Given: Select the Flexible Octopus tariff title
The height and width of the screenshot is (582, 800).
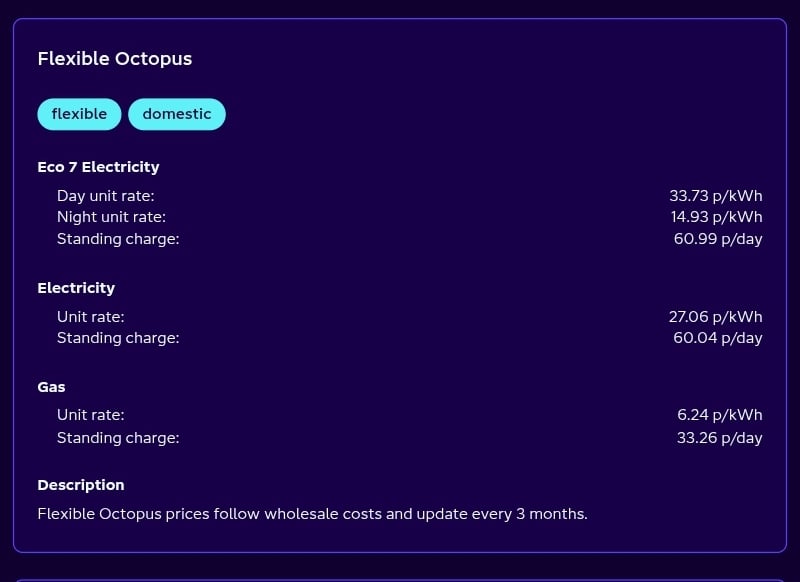Looking at the screenshot, I should click(x=115, y=59).
